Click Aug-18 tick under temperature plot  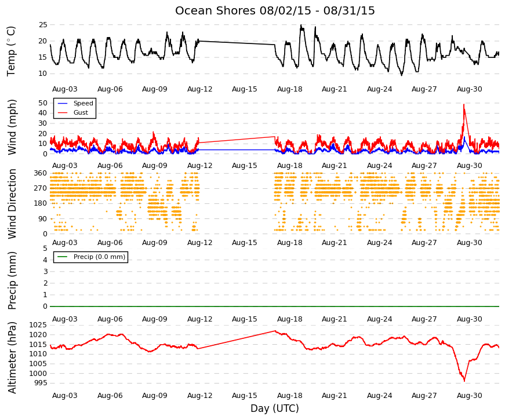coord(289,89)
